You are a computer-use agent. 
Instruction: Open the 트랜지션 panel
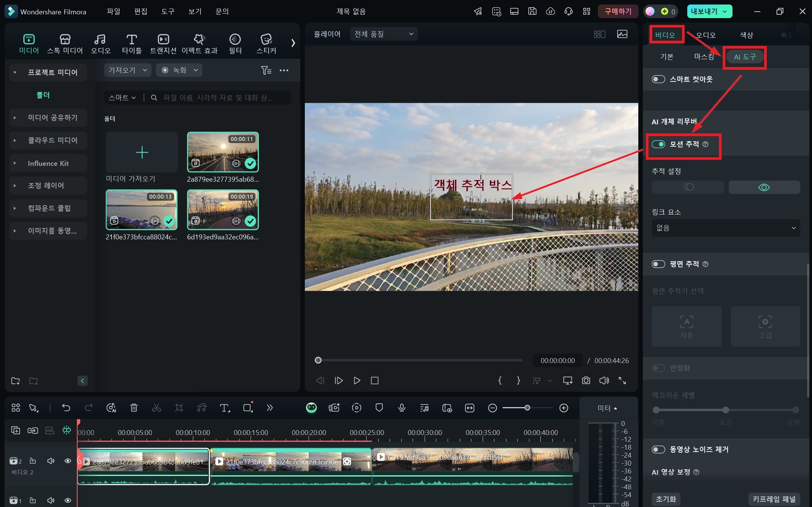163,44
